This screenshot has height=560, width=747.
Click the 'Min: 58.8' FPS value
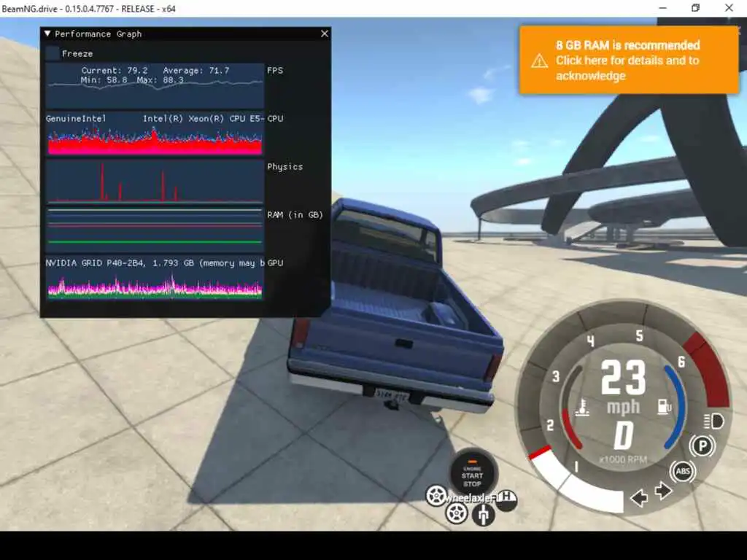[104, 80]
